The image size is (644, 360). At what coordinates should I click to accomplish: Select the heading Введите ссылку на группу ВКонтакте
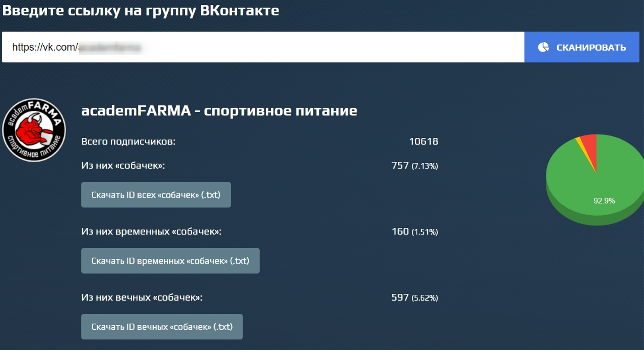coord(141,10)
